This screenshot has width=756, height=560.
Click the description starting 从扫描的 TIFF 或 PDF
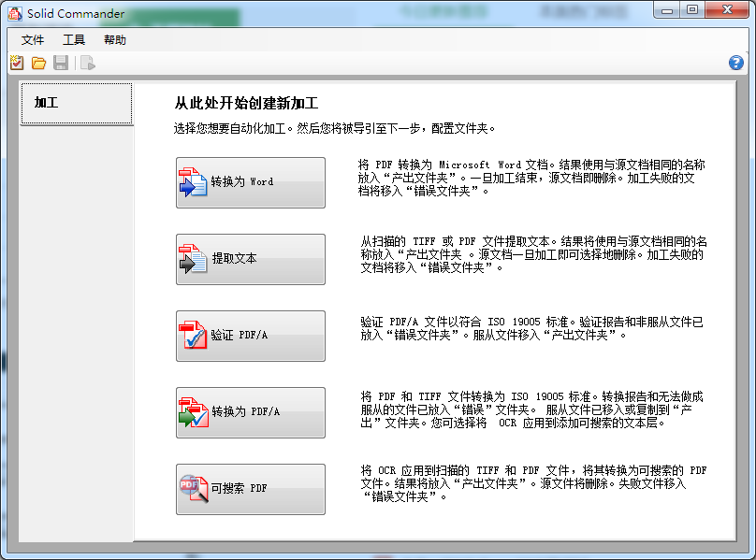[533, 254]
